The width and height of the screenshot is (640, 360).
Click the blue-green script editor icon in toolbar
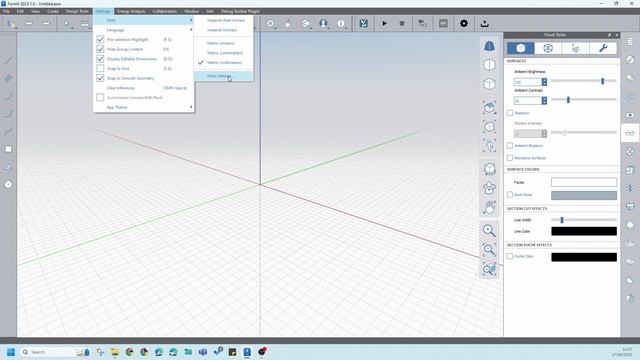(363, 24)
